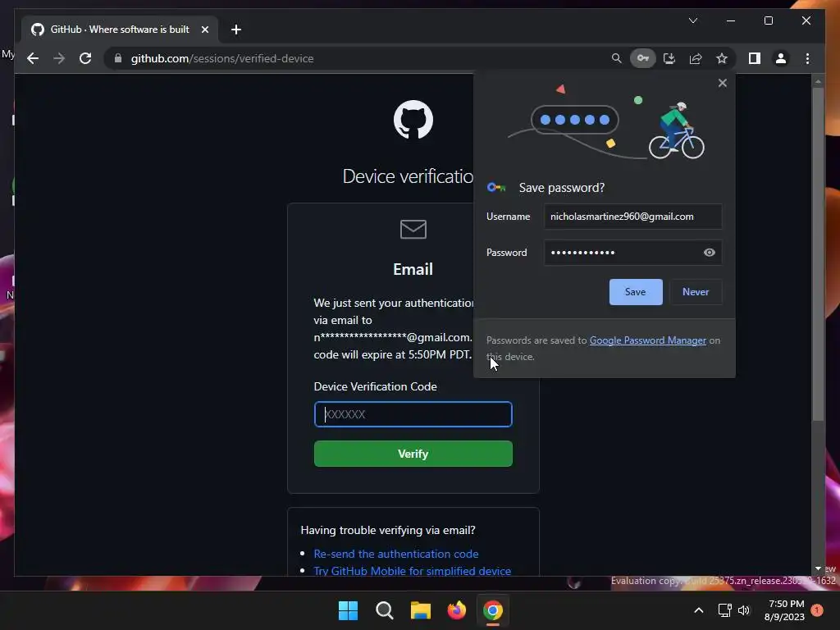The image size is (840, 630).
Task: Click the address bar URL
Action: [222, 58]
